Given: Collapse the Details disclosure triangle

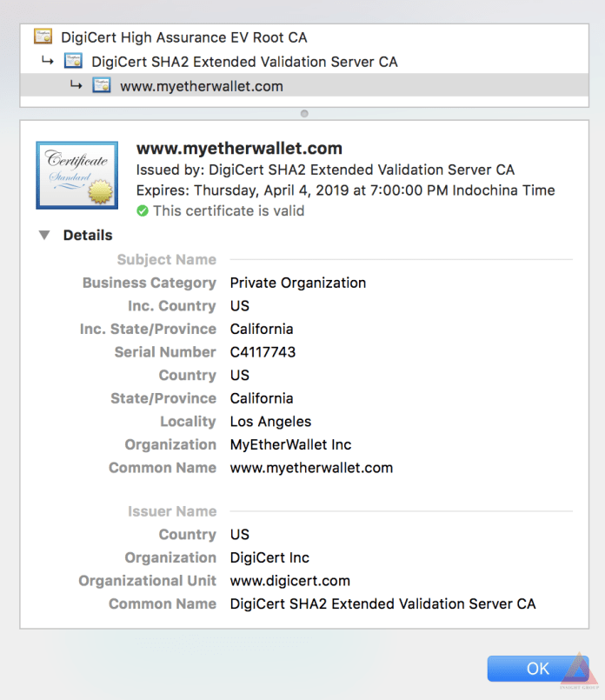Looking at the screenshot, I should click(x=44, y=236).
